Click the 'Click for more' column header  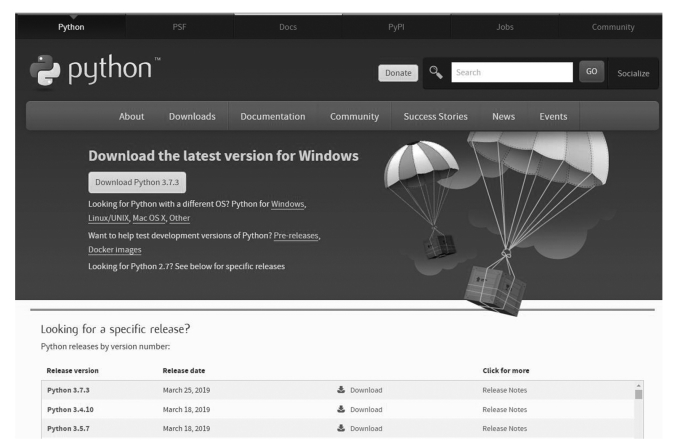(506, 370)
